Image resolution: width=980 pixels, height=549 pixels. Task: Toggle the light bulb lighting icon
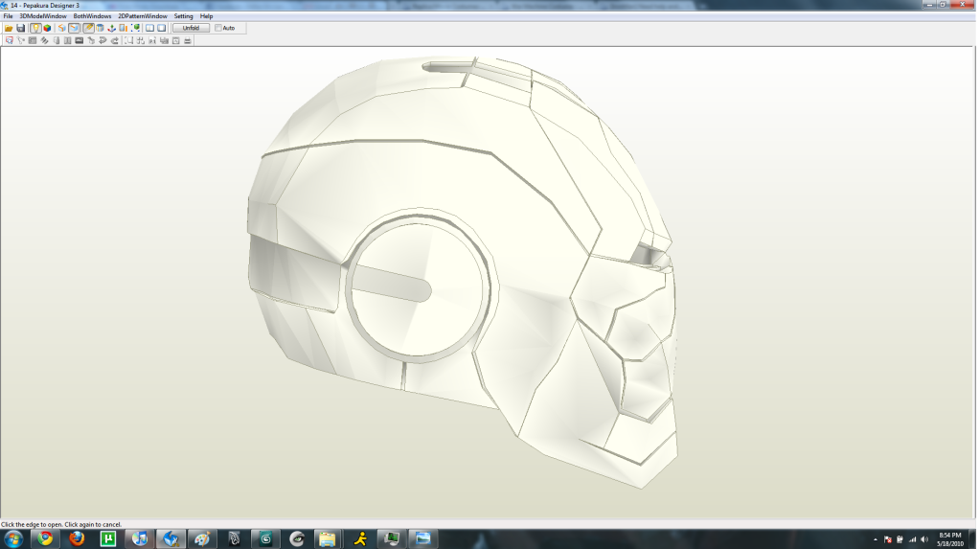pyautogui.click(x=35, y=28)
